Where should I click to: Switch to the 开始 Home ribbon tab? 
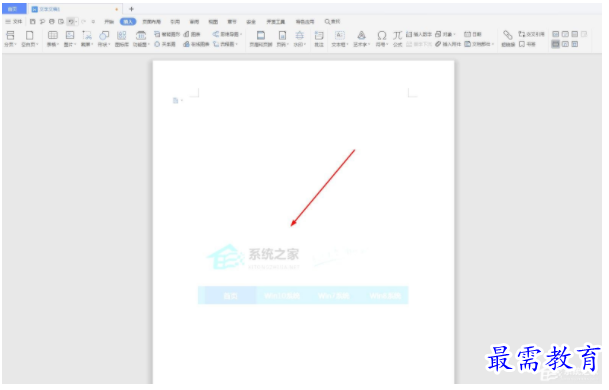click(109, 22)
